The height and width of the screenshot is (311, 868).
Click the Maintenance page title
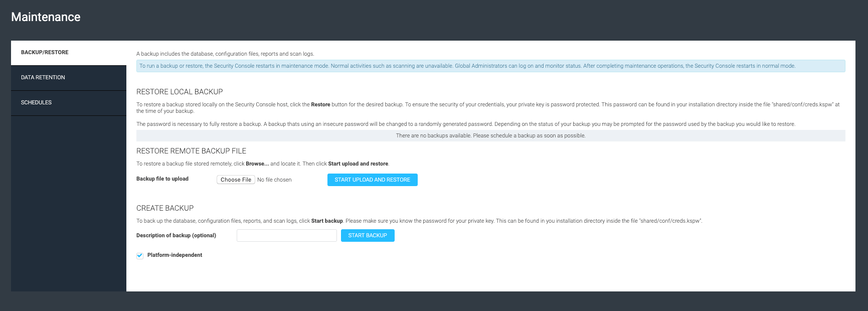[x=46, y=17]
